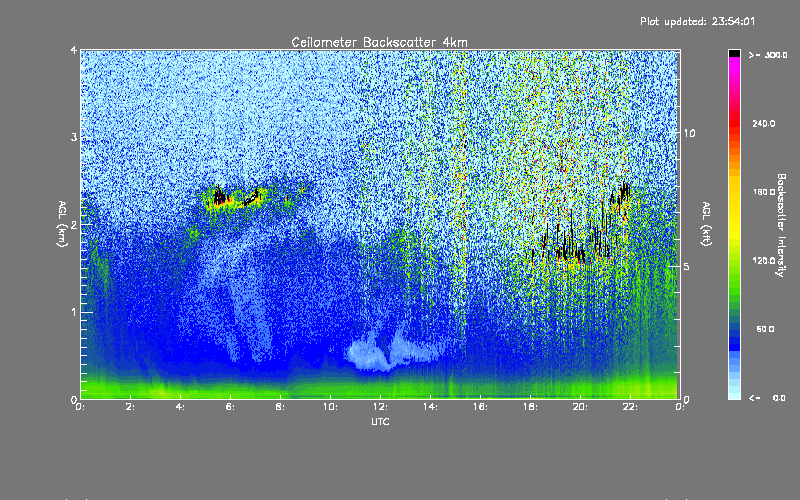Click the '18:' tick on the UTC axis

[x=530, y=407]
